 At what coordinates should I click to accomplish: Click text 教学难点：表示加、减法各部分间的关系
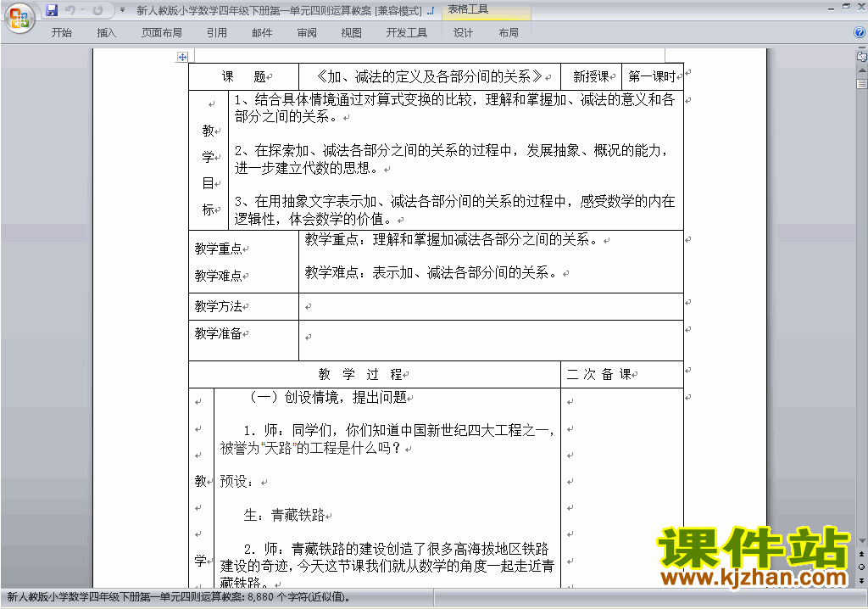[431, 272]
